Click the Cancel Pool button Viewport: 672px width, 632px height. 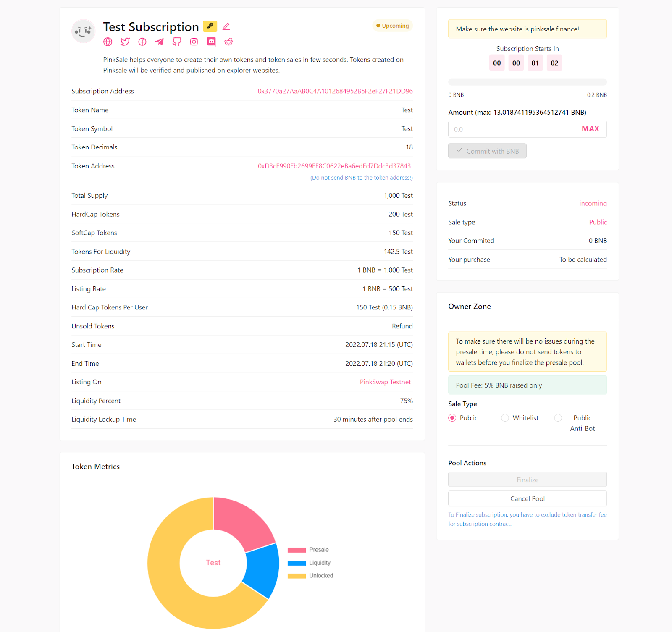point(528,498)
